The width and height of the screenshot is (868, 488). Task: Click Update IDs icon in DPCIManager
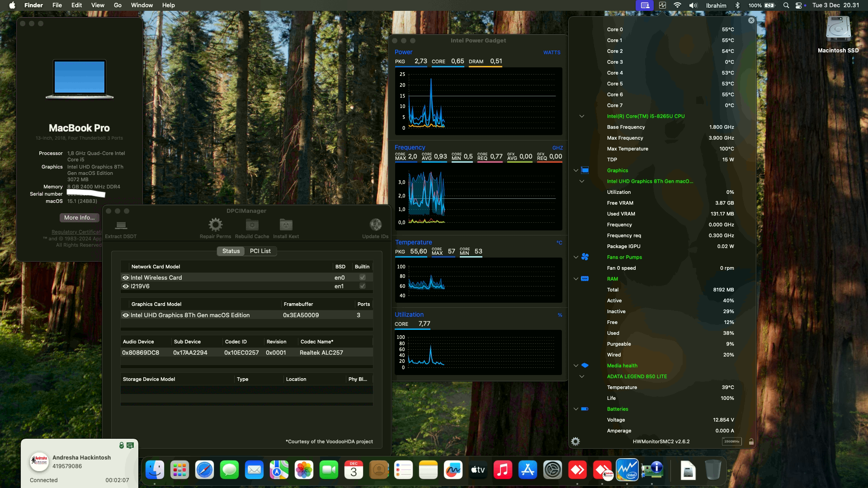375,225
